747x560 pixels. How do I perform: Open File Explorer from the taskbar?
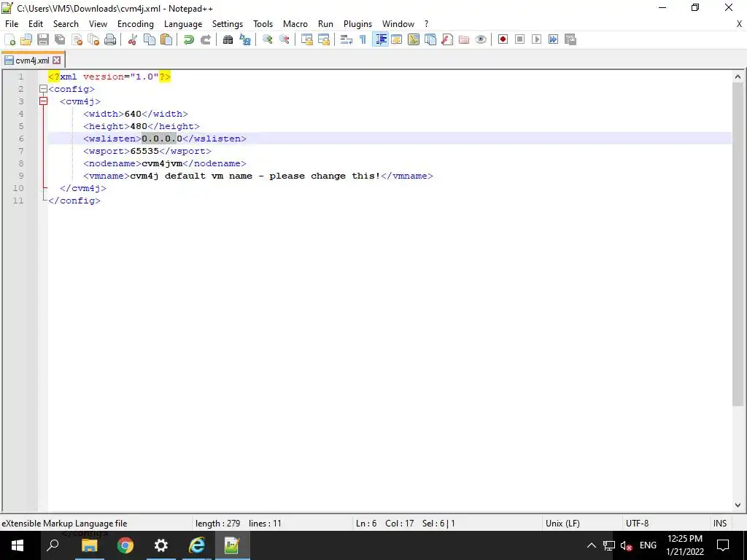coord(89,545)
